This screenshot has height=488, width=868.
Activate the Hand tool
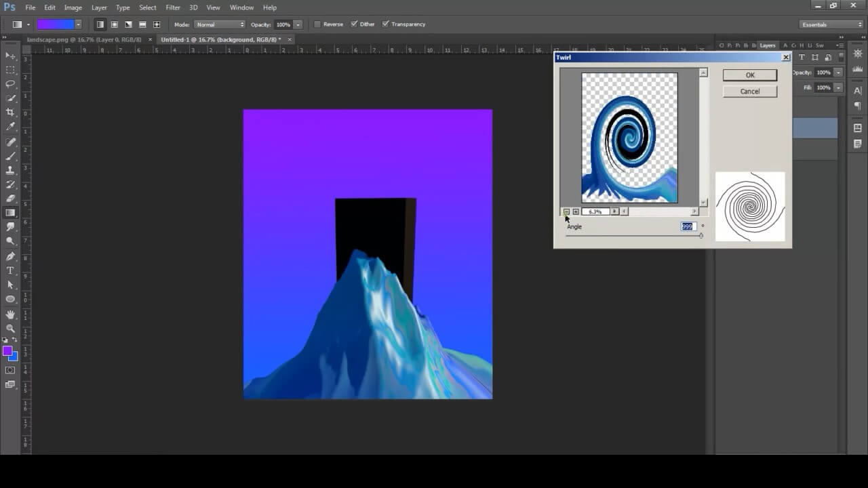10,314
